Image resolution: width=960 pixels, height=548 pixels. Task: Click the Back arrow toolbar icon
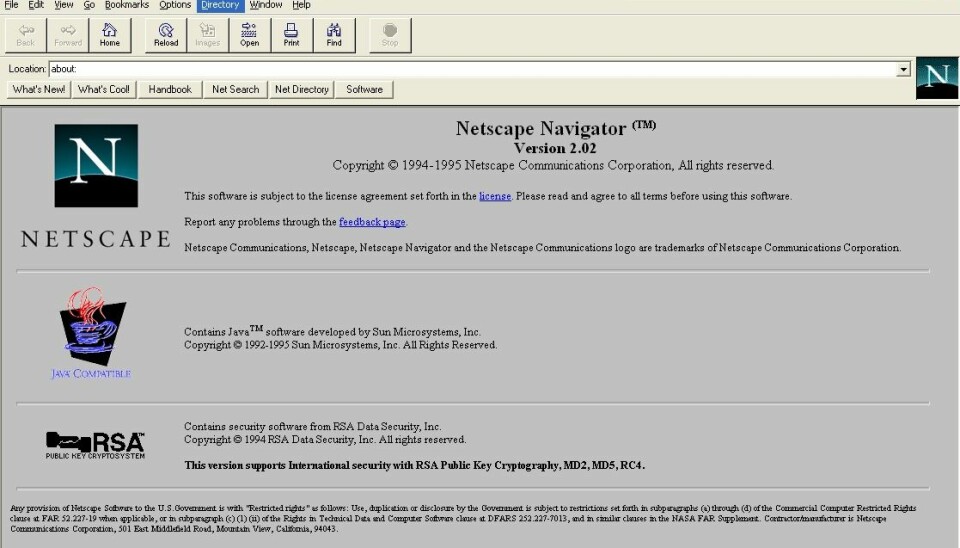coord(26,35)
